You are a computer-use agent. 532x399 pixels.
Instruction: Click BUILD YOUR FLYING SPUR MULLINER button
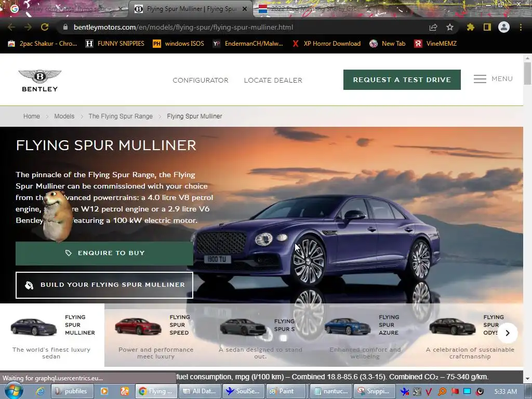[x=104, y=285]
